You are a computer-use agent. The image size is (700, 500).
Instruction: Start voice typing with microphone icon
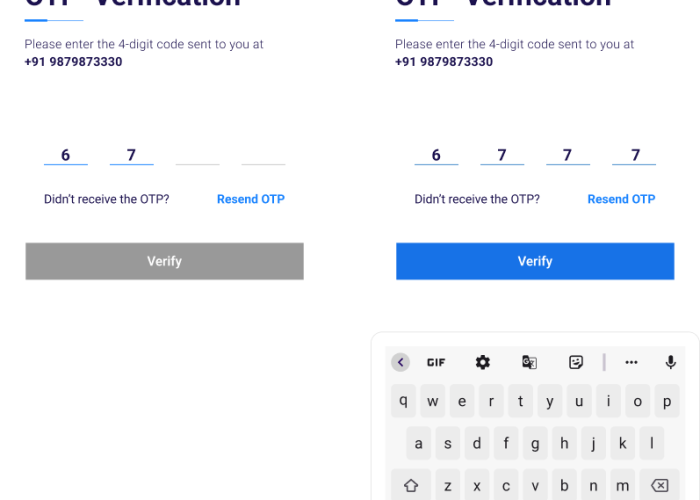click(x=670, y=362)
